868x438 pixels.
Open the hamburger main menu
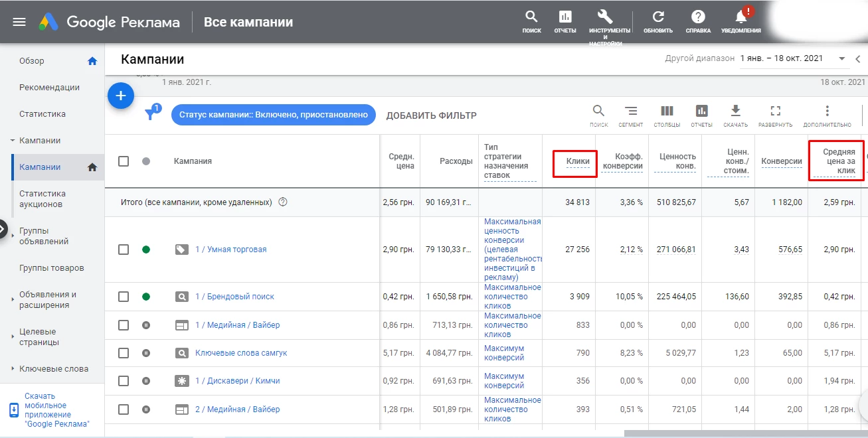19,22
